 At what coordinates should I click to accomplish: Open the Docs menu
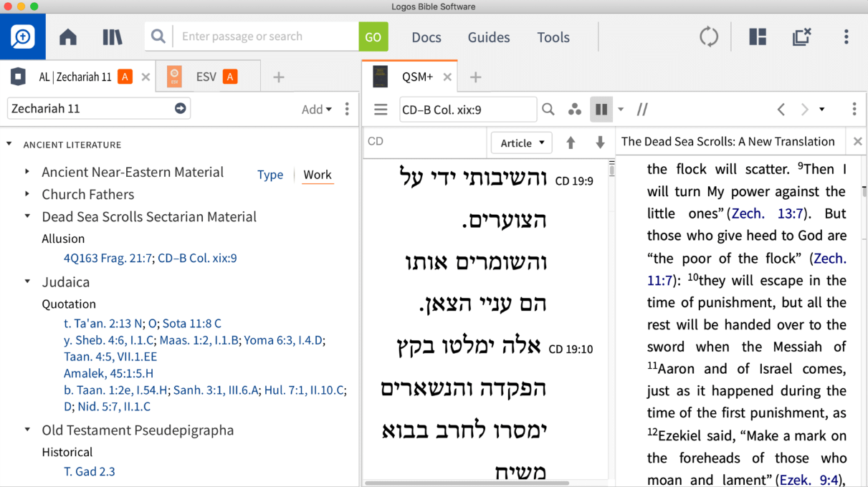click(426, 37)
